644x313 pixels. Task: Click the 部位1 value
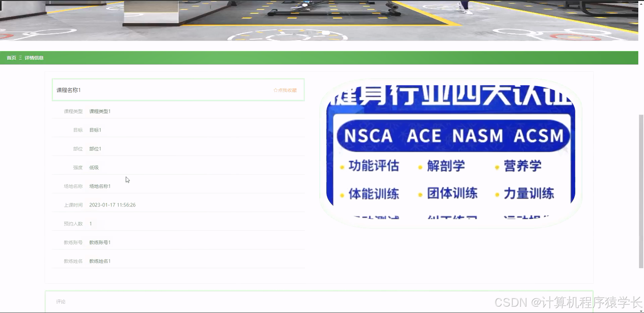(x=95, y=149)
